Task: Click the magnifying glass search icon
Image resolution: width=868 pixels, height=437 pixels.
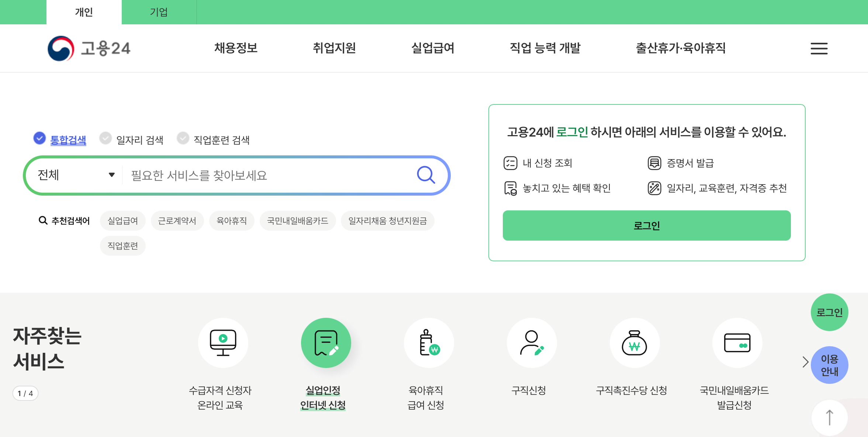Action: click(x=426, y=175)
